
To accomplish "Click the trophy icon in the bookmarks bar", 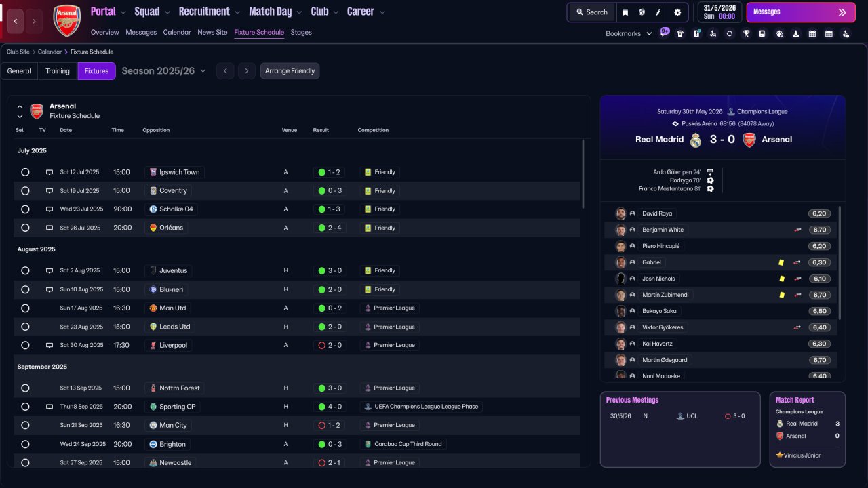I will [x=746, y=33].
